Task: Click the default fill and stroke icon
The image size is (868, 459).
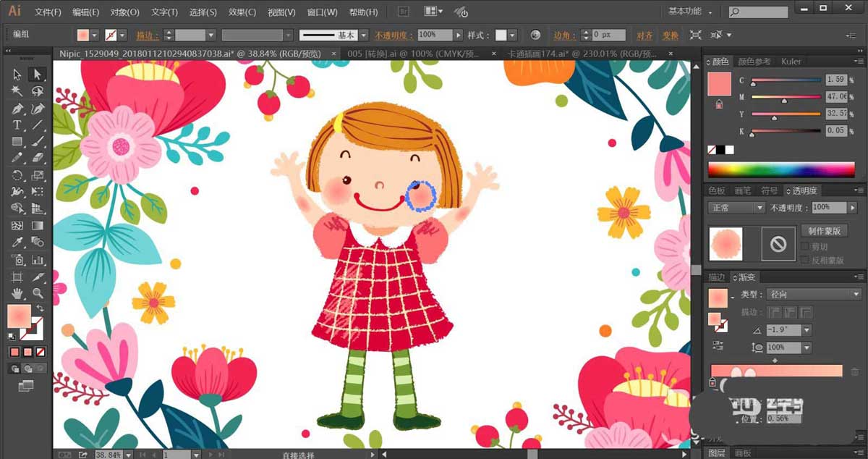Action: (12, 336)
